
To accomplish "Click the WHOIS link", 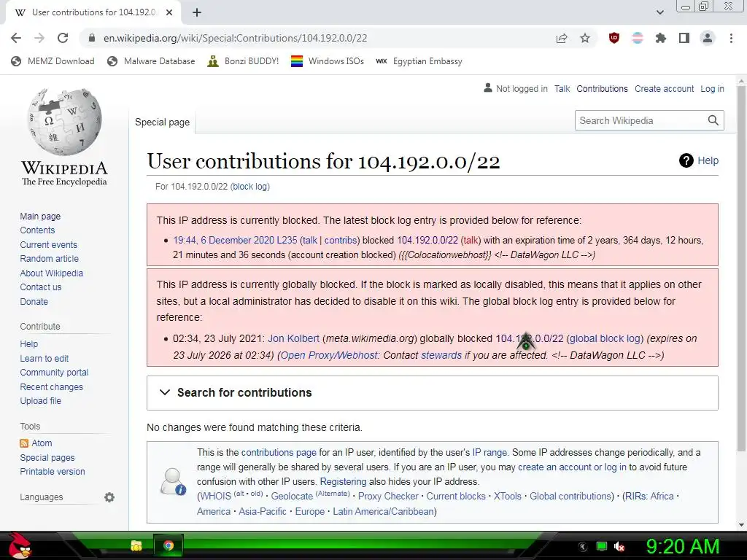I will (x=216, y=496).
